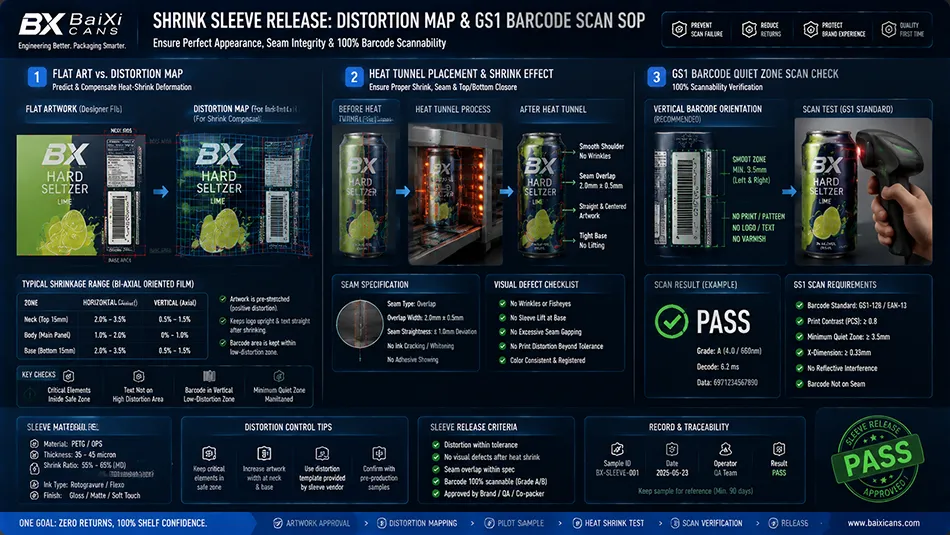950x535 pixels.
Task: Select the Critical Elements Inside Safe Zone icon
Action: click(x=68, y=376)
